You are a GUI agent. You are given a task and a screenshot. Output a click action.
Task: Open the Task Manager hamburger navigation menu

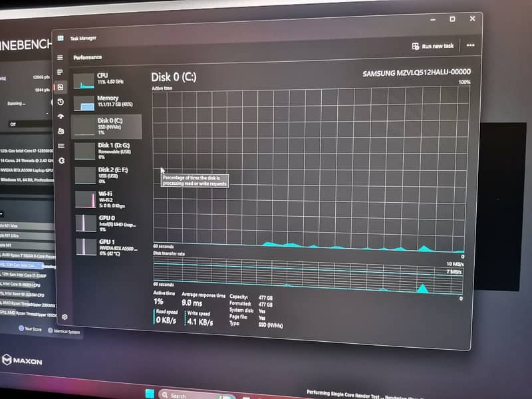pos(60,58)
